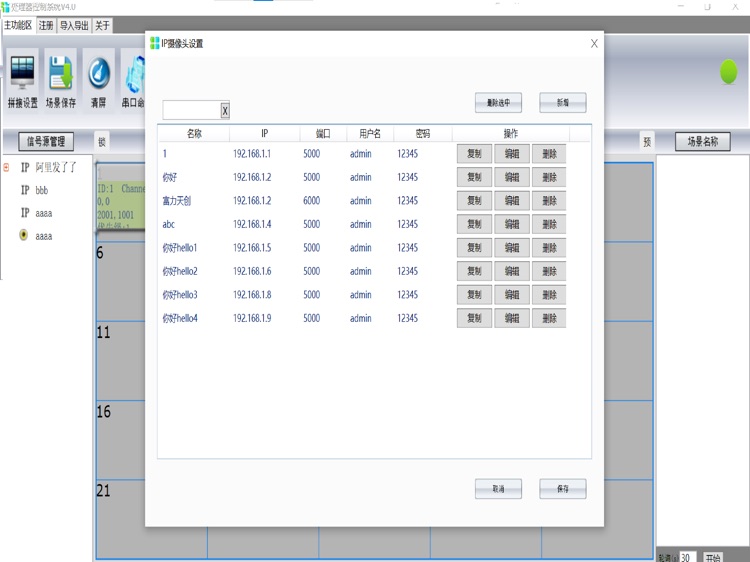Open the 关于 tab
This screenshot has width=750, height=562.
click(102, 25)
